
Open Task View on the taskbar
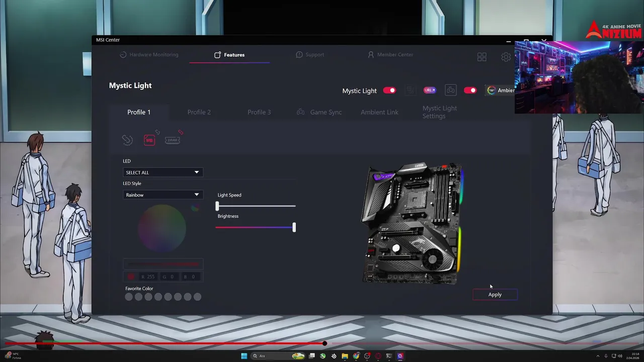tap(312, 356)
